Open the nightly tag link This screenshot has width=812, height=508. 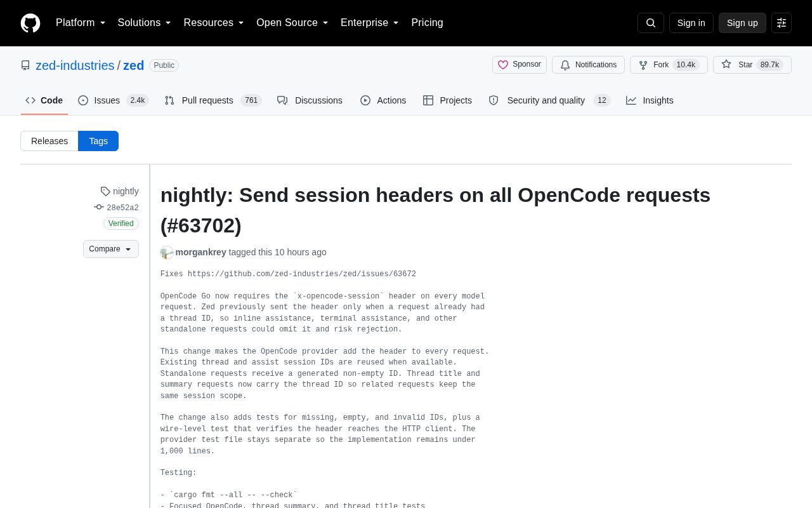click(126, 191)
